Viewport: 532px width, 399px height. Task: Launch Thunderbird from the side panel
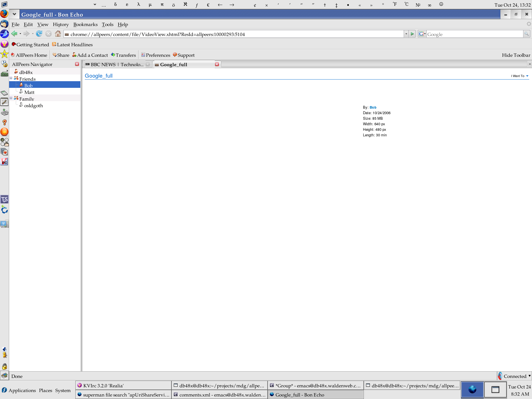click(x=4, y=24)
